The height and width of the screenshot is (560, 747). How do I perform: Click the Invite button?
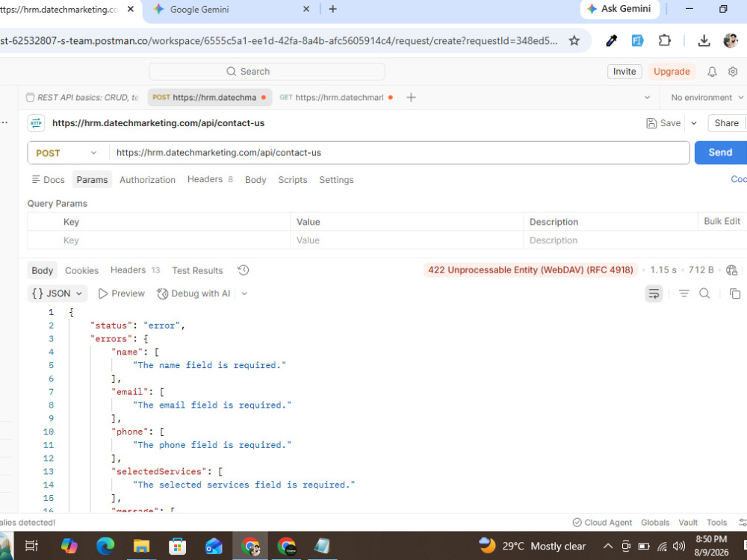(624, 72)
